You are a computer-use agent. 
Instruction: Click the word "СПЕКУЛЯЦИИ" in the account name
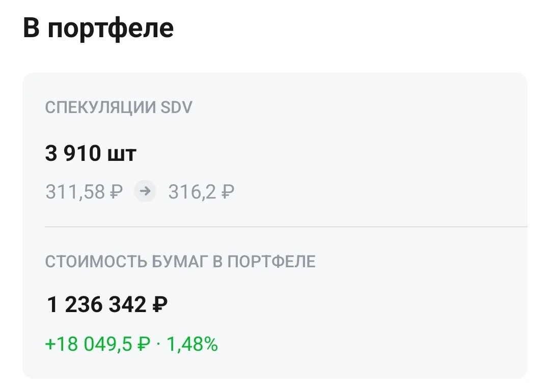click(x=100, y=107)
